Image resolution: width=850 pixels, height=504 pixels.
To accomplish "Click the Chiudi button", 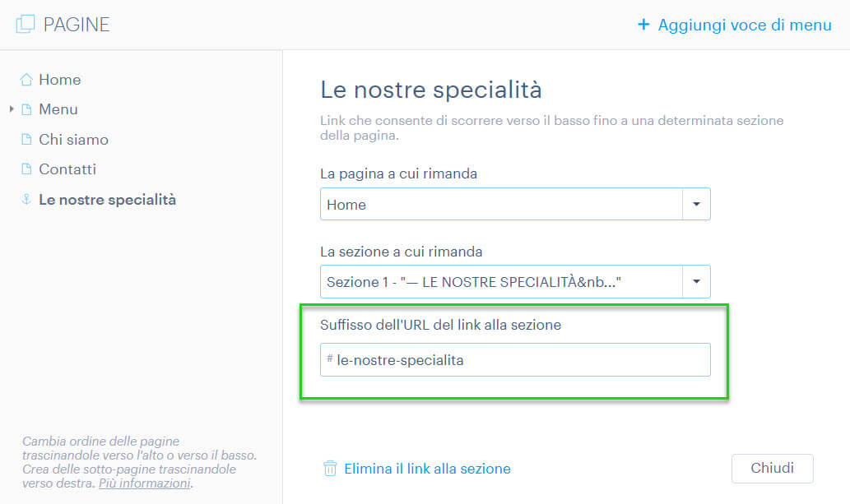I will pyautogui.click(x=773, y=468).
